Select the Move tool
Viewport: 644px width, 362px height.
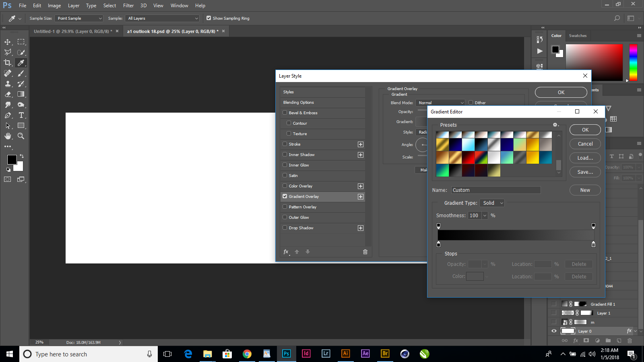(x=8, y=41)
